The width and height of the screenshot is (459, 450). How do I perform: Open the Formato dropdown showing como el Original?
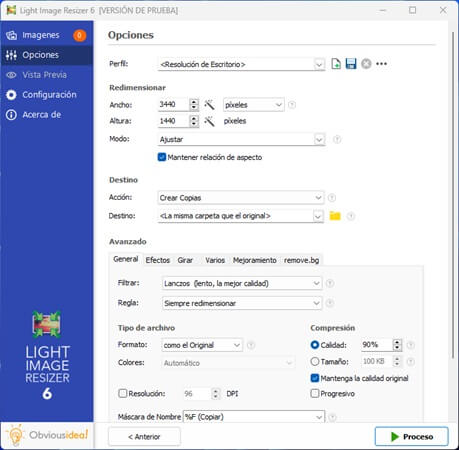202,345
